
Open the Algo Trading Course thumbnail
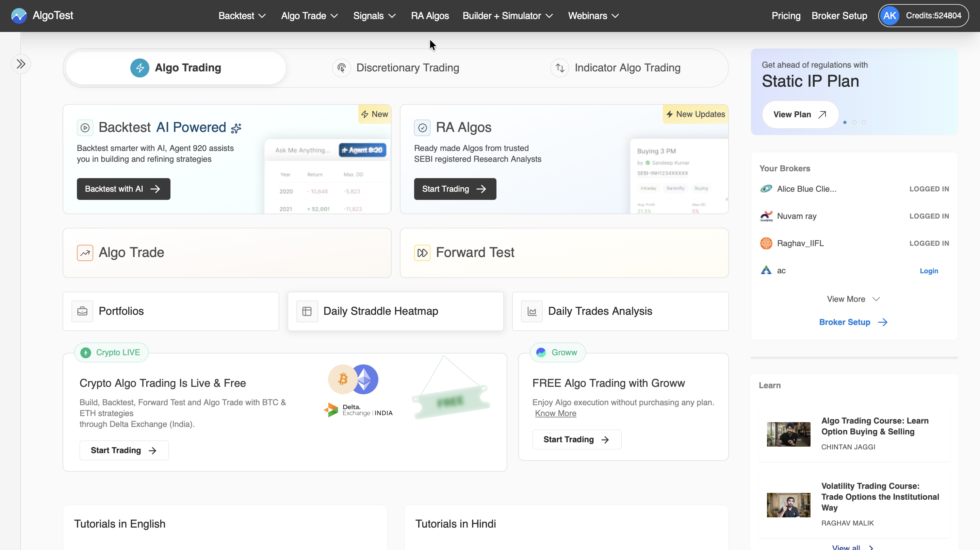coord(788,434)
